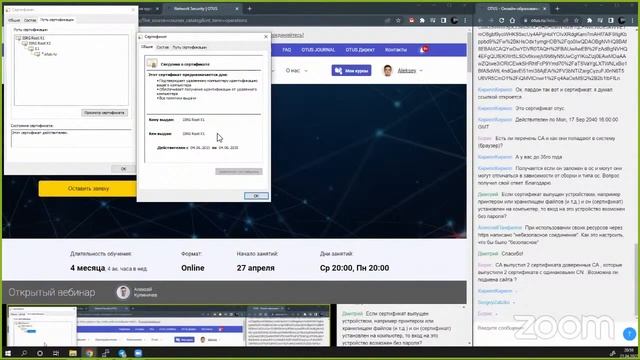Click the 'Ср 20:00, Пн 20:00' schedule text
The image size is (640, 360).
(x=354, y=268)
